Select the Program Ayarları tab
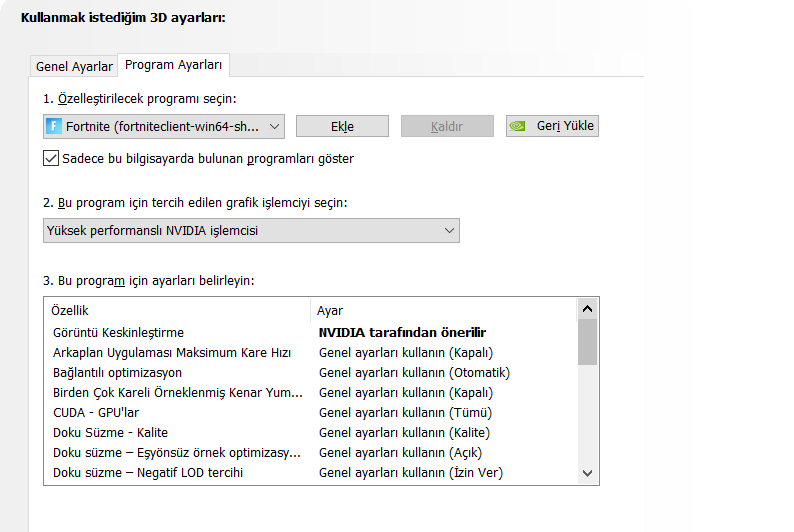This screenshot has height=532, width=794. point(174,65)
